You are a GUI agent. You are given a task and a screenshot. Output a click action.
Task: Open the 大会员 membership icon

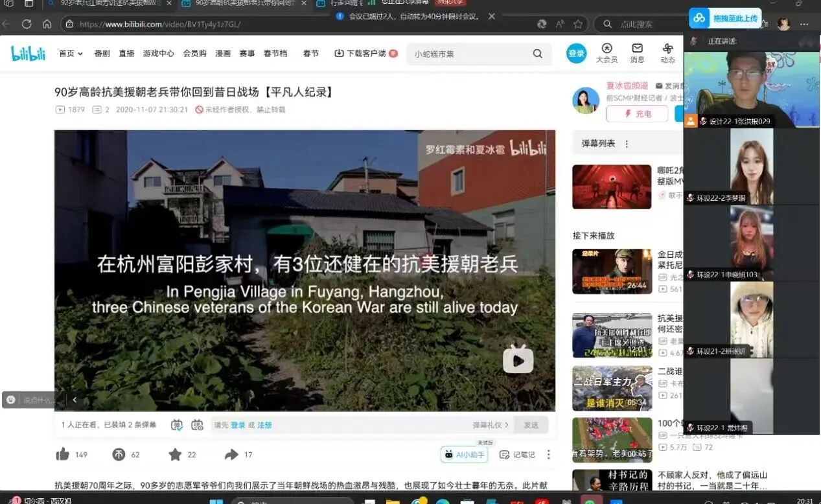click(607, 53)
